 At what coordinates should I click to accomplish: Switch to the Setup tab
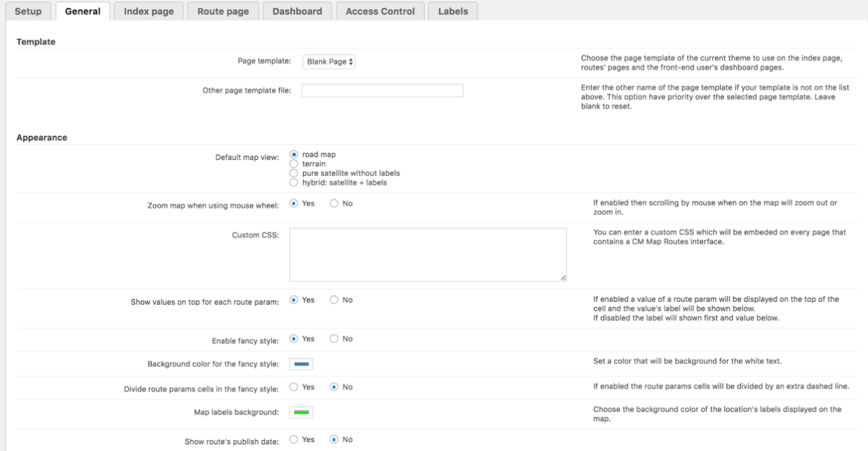tap(28, 11)
